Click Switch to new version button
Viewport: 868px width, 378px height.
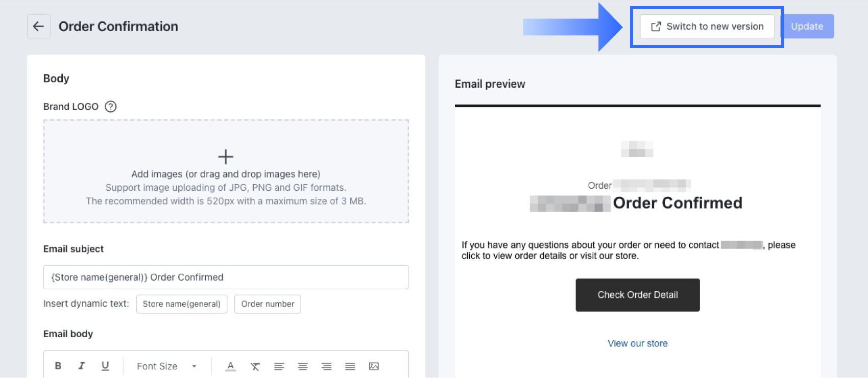tap(707, 27)
